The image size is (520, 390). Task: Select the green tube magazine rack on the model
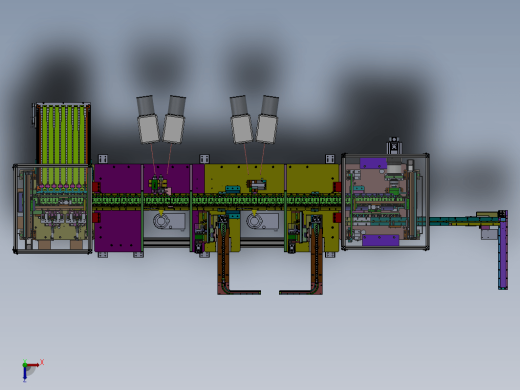point(63,144)
